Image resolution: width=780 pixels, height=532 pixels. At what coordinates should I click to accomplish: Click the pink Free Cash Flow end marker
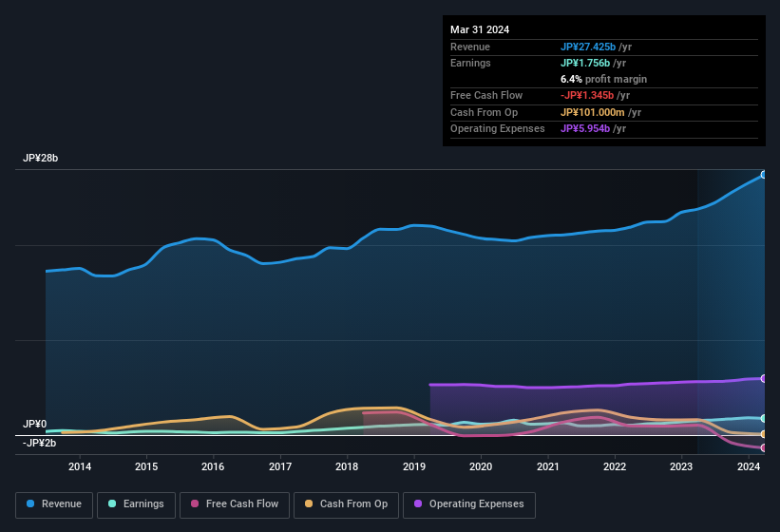tap(763, 447)
